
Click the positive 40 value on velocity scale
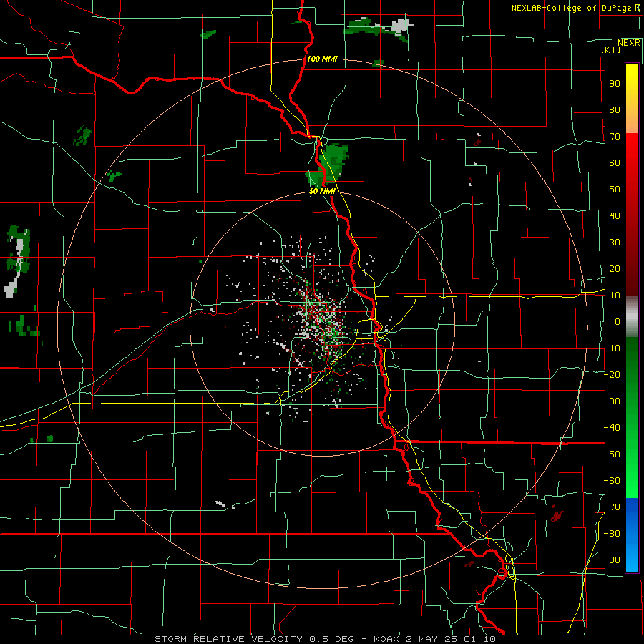tap(615, 215)
